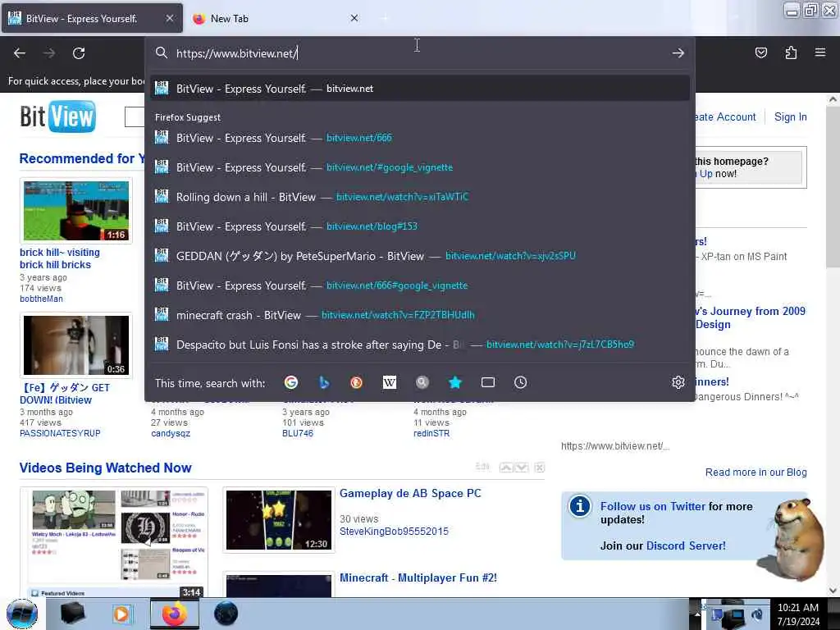Close the Videos Being Watched Now module
The width and height of the screenshot is (840, 630).
tap(540, 468)
